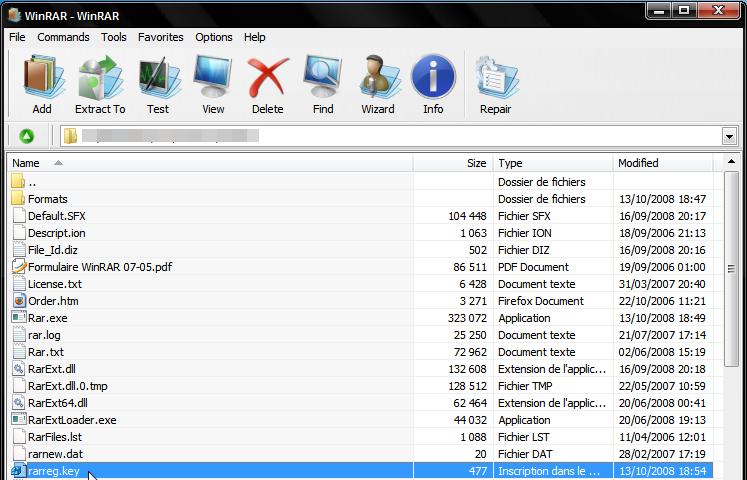Screen dimensions: 747x480
Task: Select the Default.SFX file
Action: click(57, 216)
